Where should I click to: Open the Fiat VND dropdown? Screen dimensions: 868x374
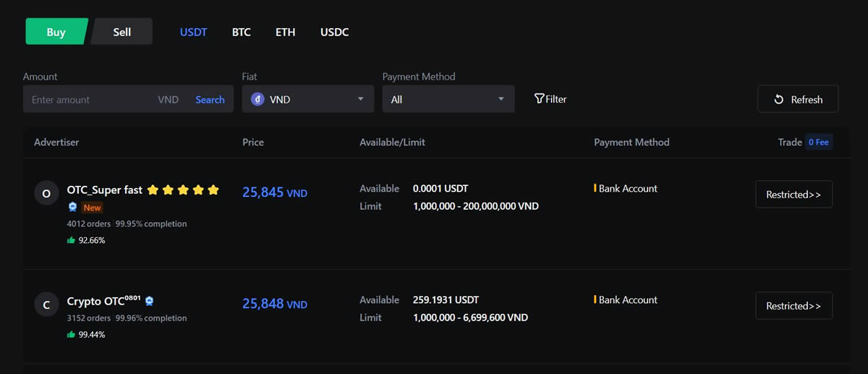click(307, 99)
